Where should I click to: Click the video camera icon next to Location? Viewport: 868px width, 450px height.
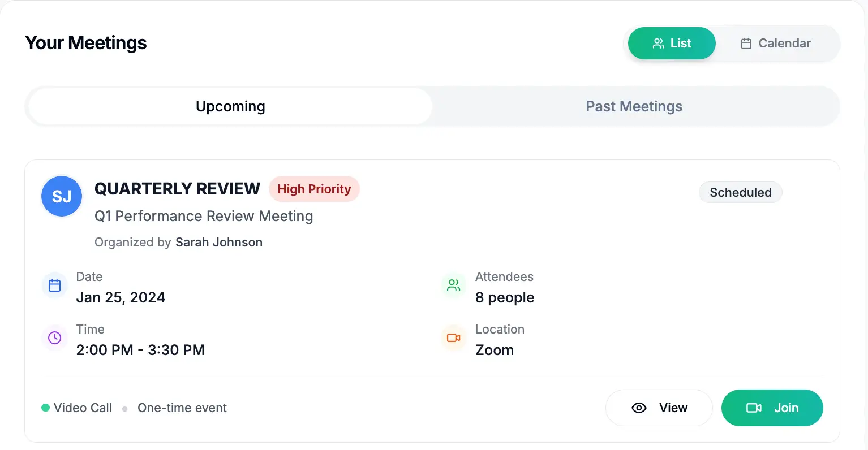coord(453,337)
